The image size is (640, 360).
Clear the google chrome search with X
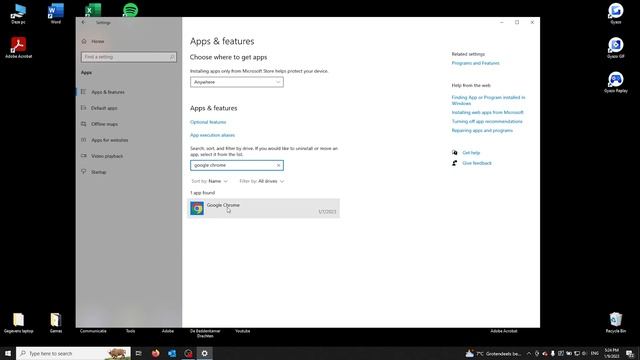(x=278, y=165)
